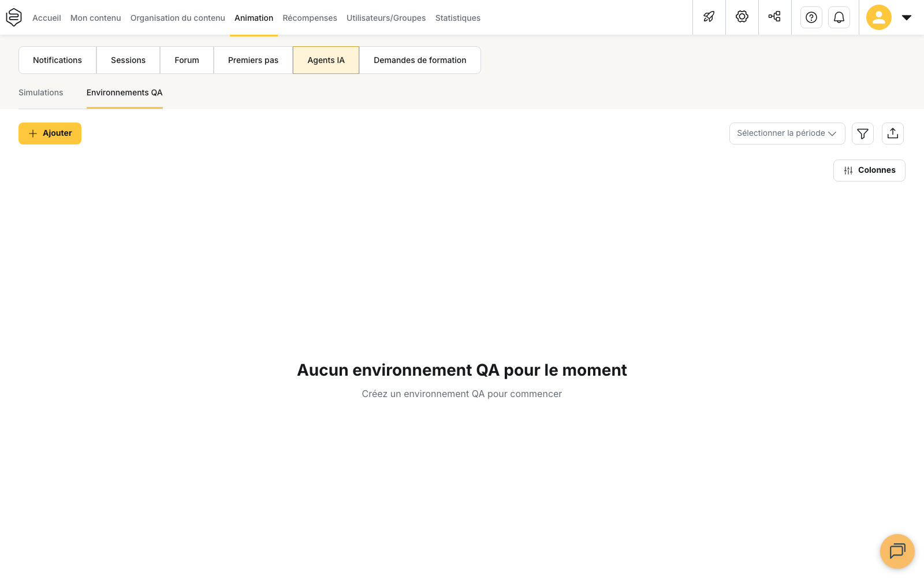924x578 pixels.
Task: Click the hierarchy structure icon
Action: 775,17
